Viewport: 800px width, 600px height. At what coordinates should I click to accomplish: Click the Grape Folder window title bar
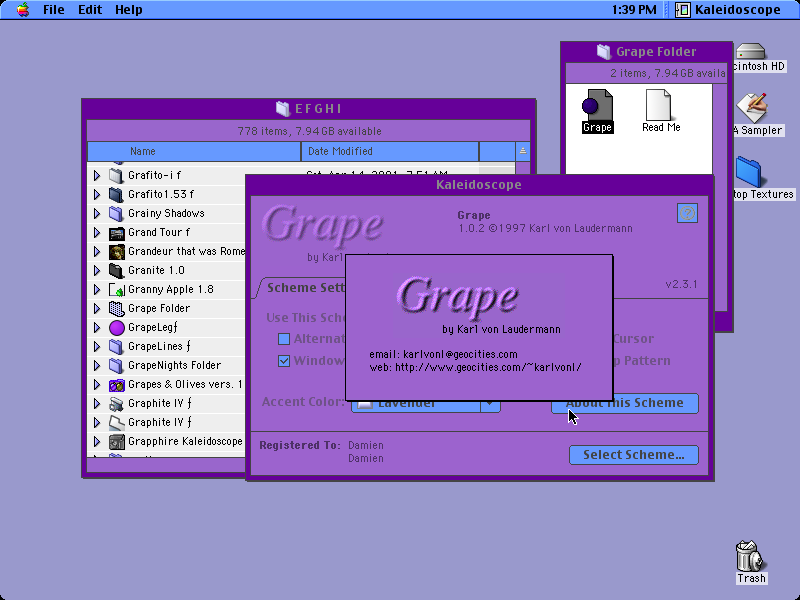coord(646,52)
